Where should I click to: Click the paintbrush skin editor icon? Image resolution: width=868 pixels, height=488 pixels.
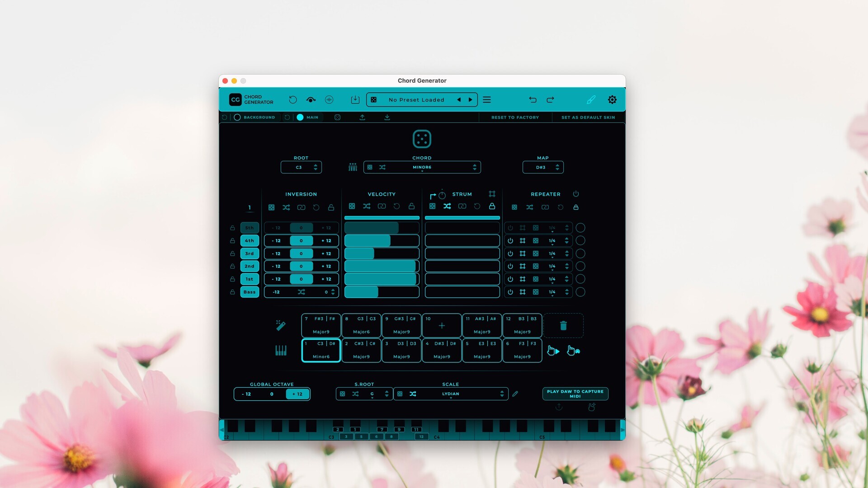591,100
